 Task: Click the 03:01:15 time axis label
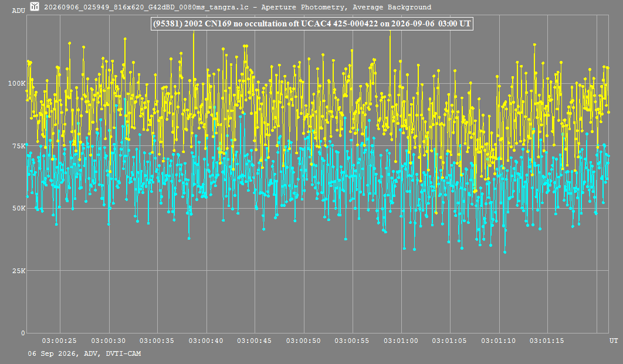(547, 341)
